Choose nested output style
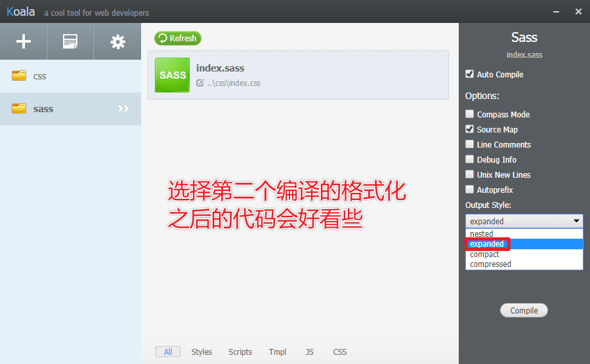Image resolution: width=590 pixels, height=364 pixels. tap(524, 233)
